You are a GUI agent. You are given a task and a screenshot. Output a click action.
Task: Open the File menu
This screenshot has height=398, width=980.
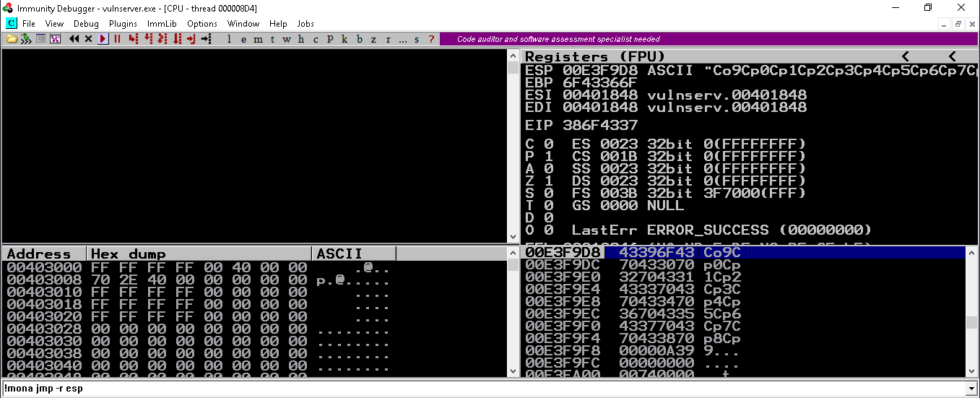(x=29, y=24)
